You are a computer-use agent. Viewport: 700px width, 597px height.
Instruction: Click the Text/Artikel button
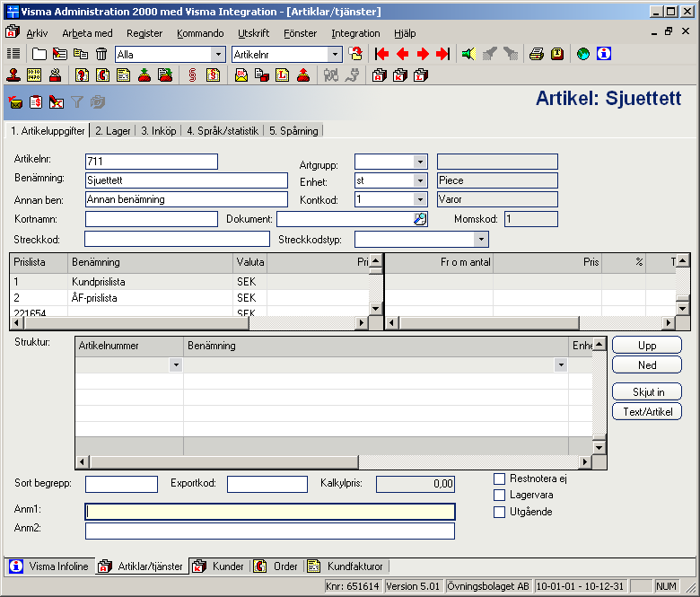pyautogui.click(x=647, y=411)
